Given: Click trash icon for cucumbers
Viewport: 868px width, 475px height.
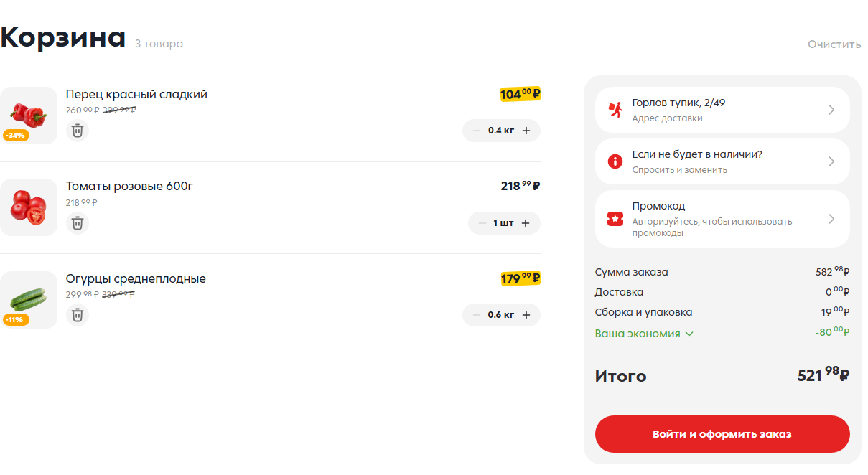Looking at the screenshot, I should 78,315.
